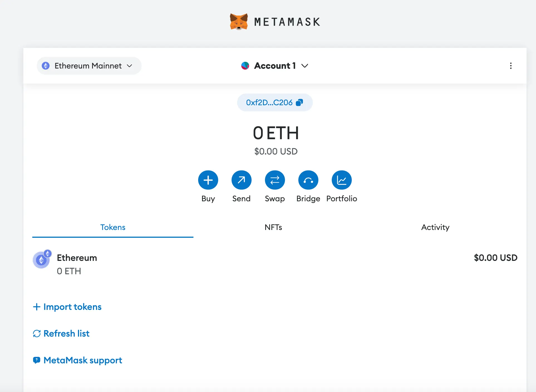Image resolution: width=536 pixels, height=392 pixels.
Task: Click the Bridge icon
Action: point(308,180)
